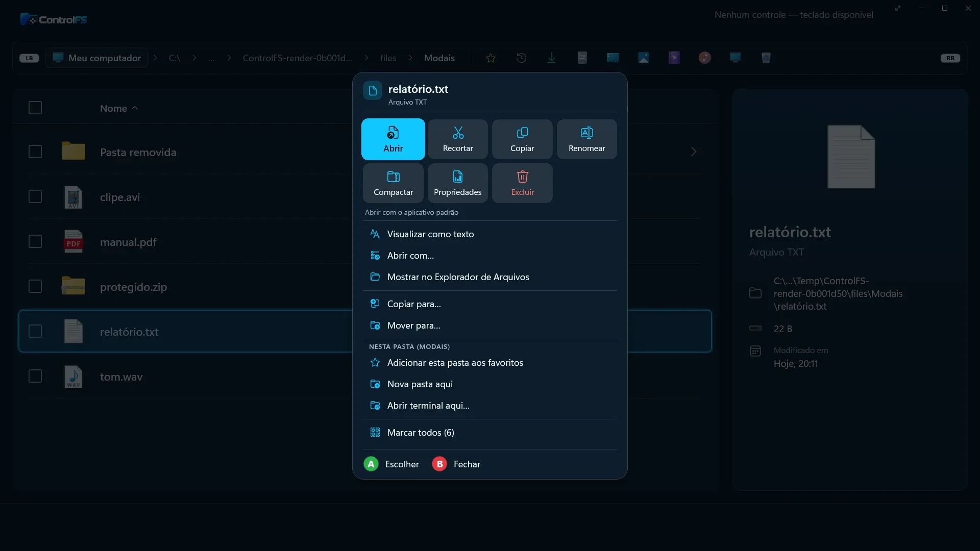
Task: Select the Mover para... entry
Action: point(490,325)
